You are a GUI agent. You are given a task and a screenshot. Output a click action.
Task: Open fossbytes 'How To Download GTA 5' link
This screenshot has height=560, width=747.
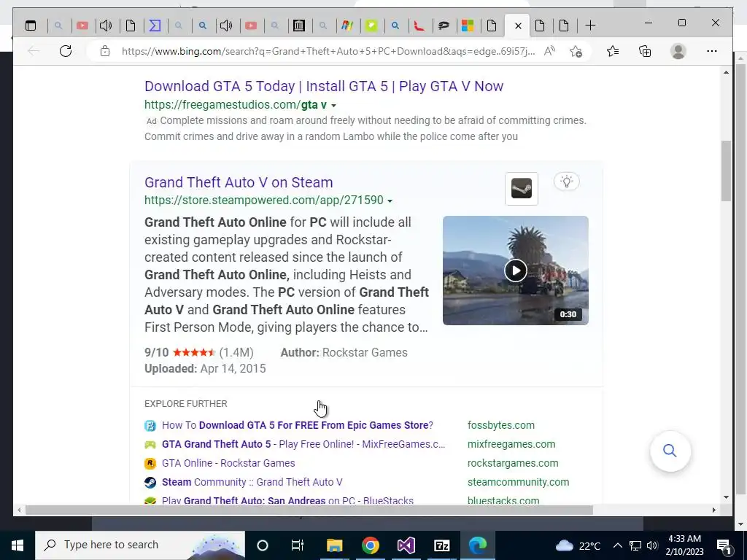(x=298, y=425)
